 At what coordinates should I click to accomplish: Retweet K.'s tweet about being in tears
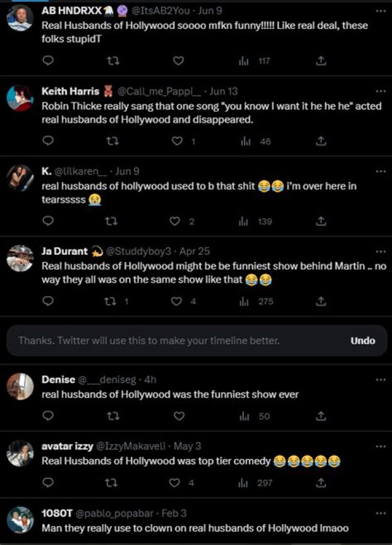(x=113, y=221)
